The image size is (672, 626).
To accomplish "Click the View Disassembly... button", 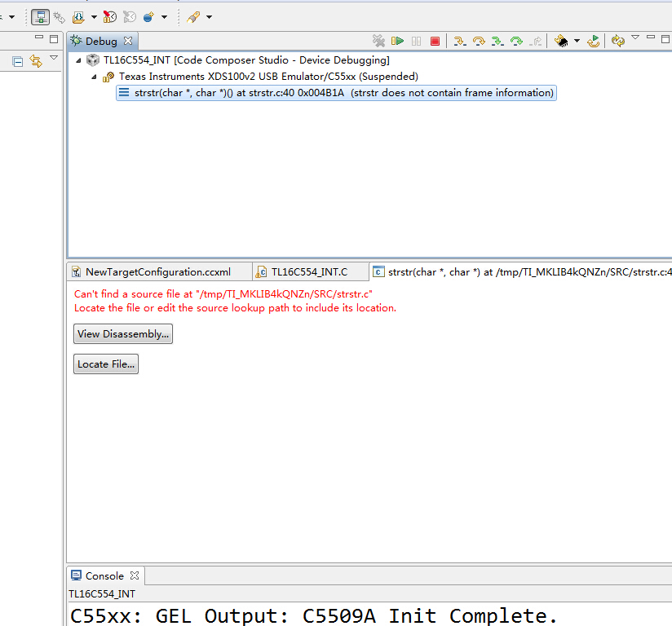I will click(x=123, y=333).
